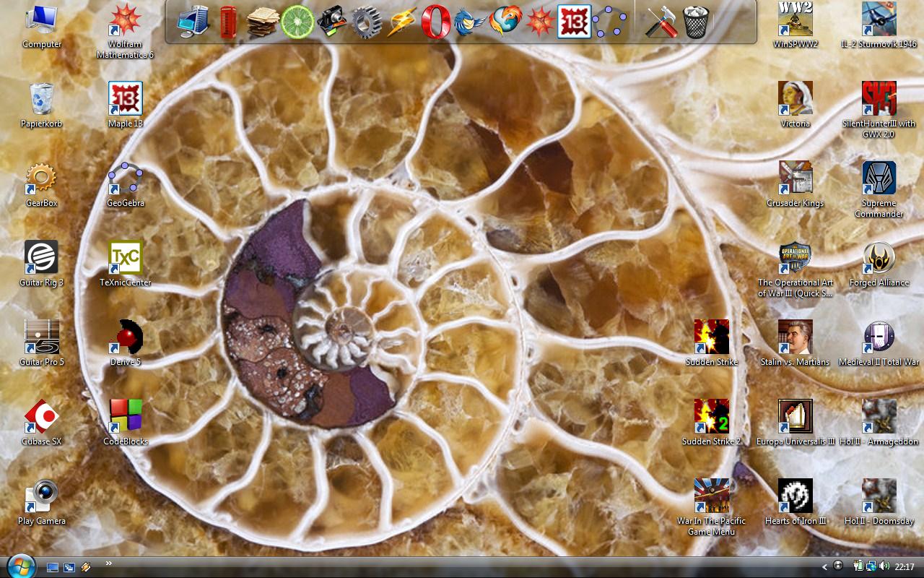The height and width of the screenshot is (578, 924).
Task: Launch the Victoria game shortcut
Action: pyautogui.click(x=796, y=105)
